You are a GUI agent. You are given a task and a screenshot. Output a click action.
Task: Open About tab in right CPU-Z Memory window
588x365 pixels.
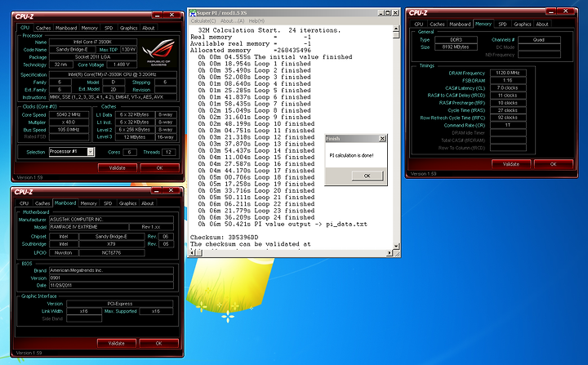click(x=542, y=24)
